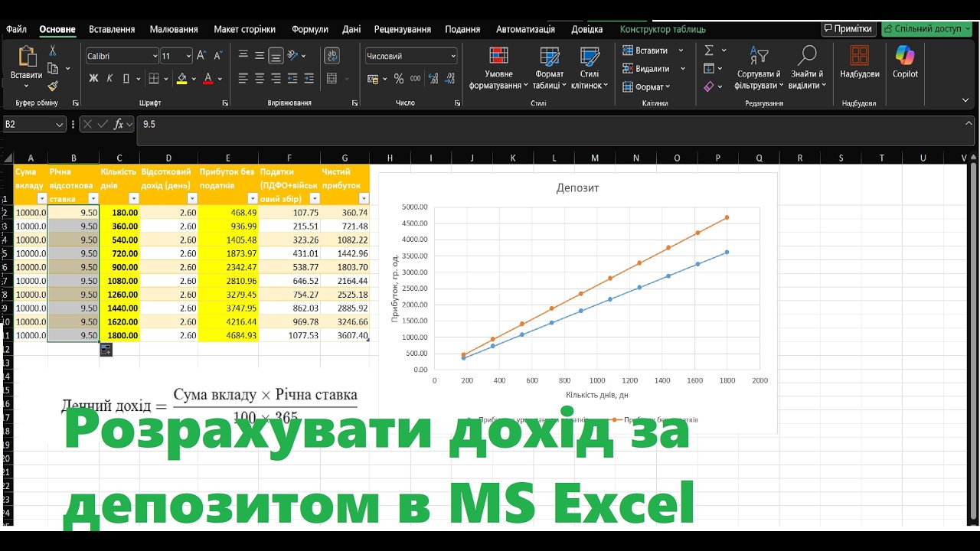Image resolution: width=980 pixels, height=551 pixels.
Task: Toggle center text horizontally
Action: coord(260,78)
